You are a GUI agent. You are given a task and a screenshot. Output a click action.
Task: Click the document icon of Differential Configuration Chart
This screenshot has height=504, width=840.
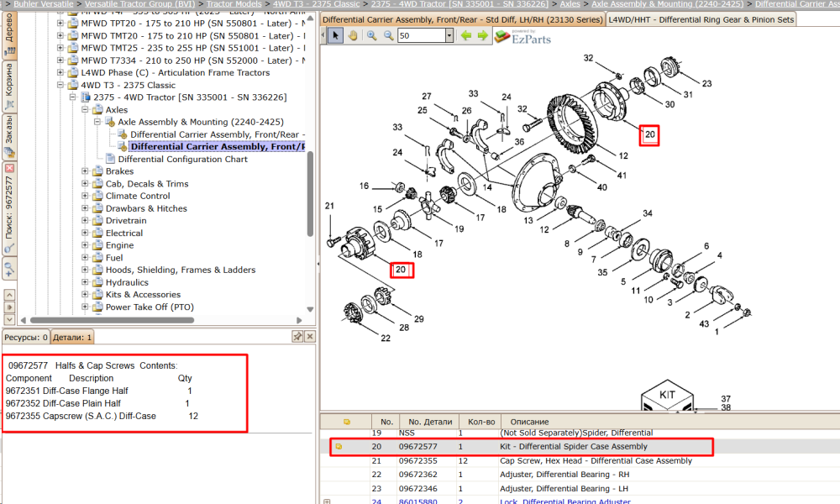[110, 159]
